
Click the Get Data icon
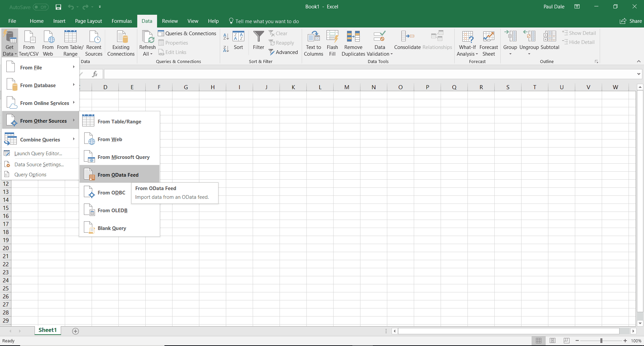pyautogui.click(x=10, y=37)
